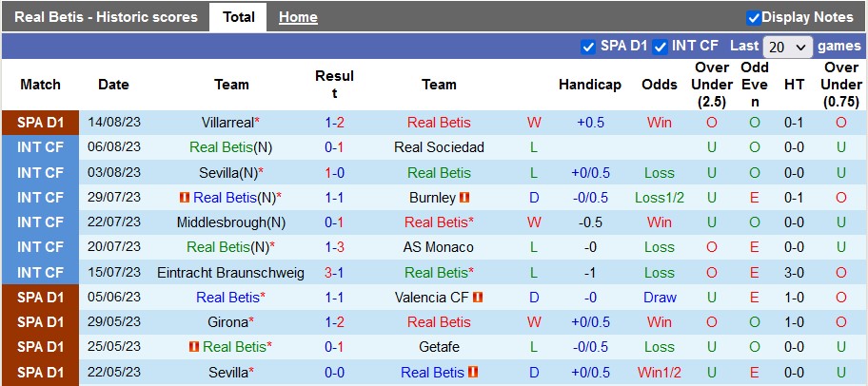Image resolution: width=868 pixels, height=386 pixels.
Task: Open the Real Sociedad team link
Action: (439, 147)
